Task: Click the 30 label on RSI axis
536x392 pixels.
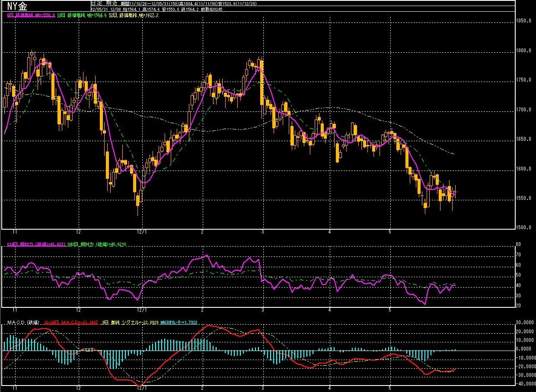Action: 519,296
